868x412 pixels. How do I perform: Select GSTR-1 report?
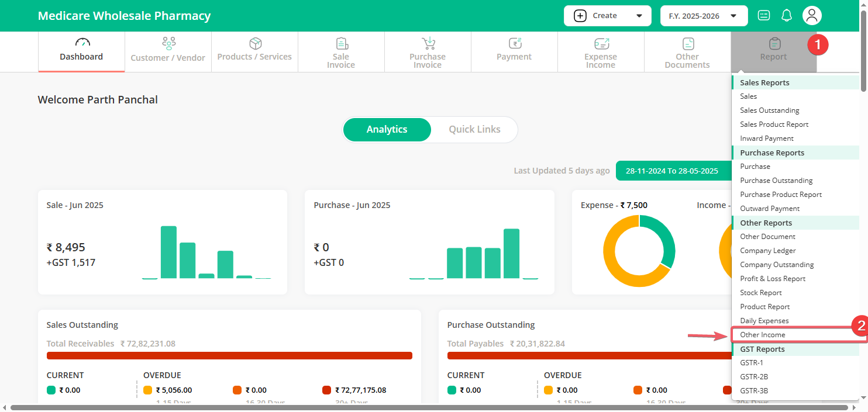[752, 363]
